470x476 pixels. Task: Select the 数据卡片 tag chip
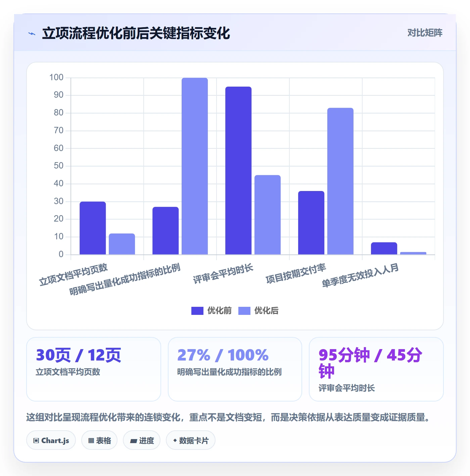(191, 440)
